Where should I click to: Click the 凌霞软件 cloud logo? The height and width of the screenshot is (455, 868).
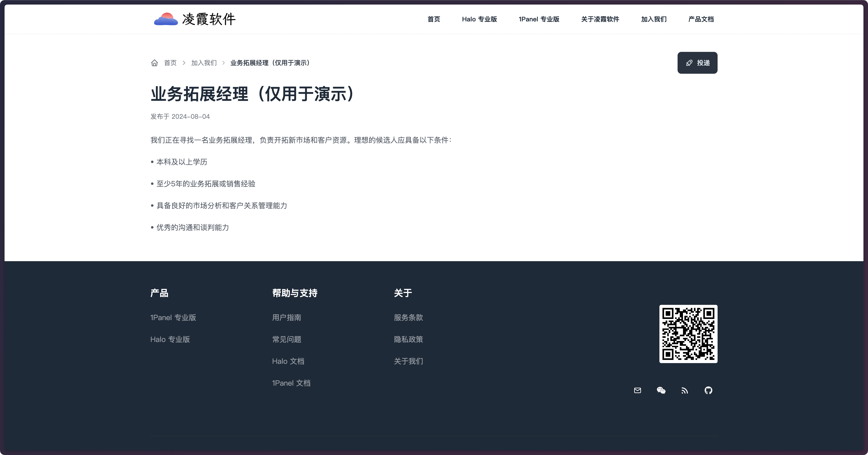point(166,19)
